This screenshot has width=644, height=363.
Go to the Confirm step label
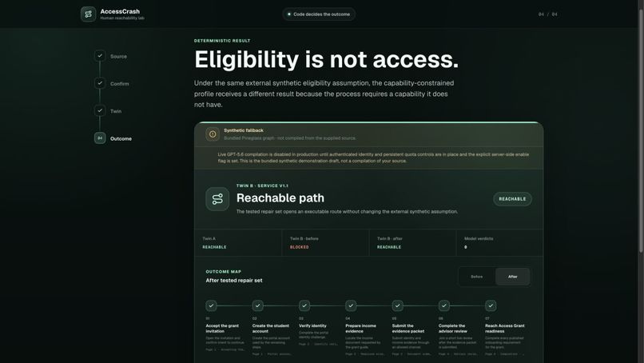point(120,84)
